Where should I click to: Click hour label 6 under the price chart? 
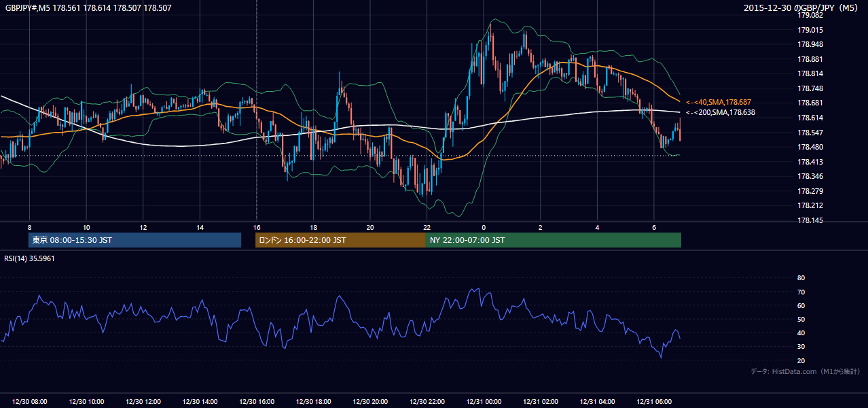point(653,227)
